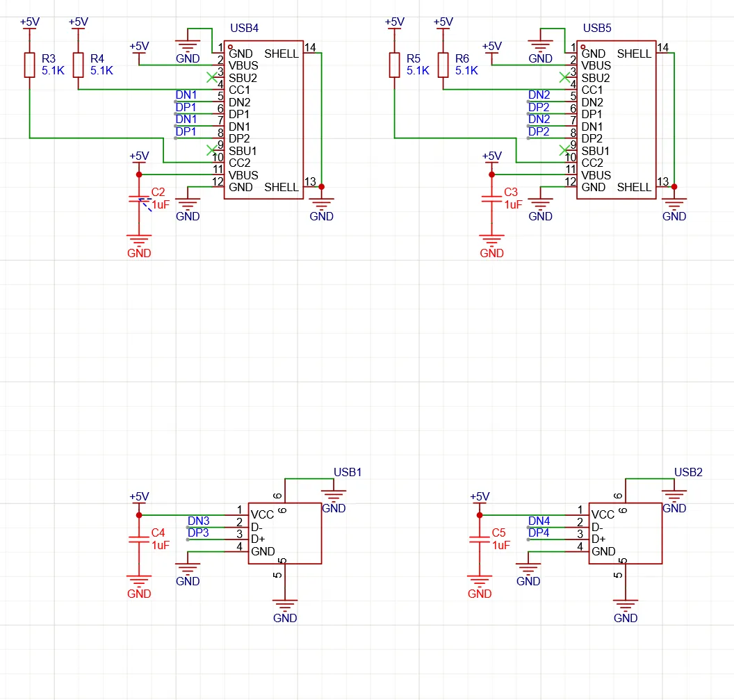Click the junction dot at USB4 pin 13
Viewport: 734px width, 700px height.
pyautogui.click(x=322, y=187)
